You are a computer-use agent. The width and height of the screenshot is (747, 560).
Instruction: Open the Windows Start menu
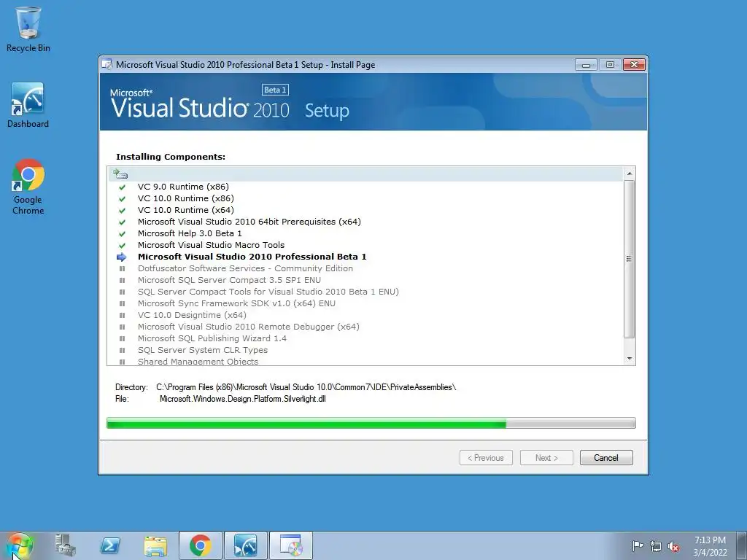point(19,545)
